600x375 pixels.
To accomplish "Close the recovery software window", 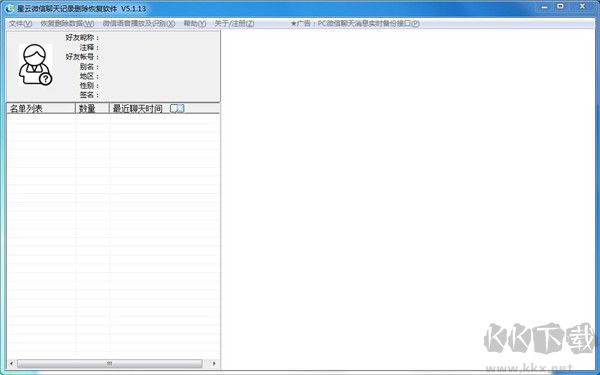I will click(582, 7).
